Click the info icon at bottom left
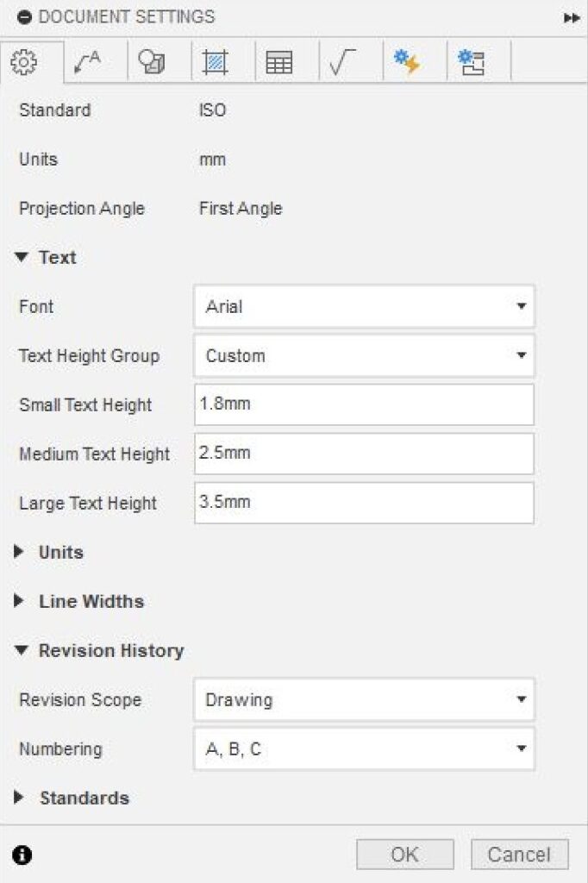This screenshot has height=883, width=588. [22, 855]
